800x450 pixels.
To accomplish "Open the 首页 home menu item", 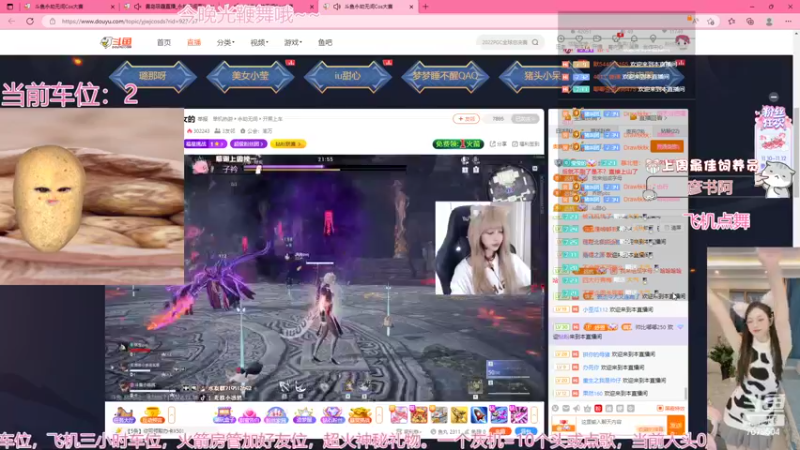I will pyautogui.click(x=164, y=42).
